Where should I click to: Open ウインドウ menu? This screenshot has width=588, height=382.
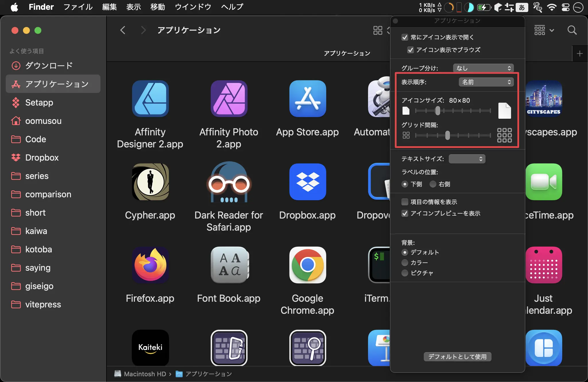(x=193, y=7)
